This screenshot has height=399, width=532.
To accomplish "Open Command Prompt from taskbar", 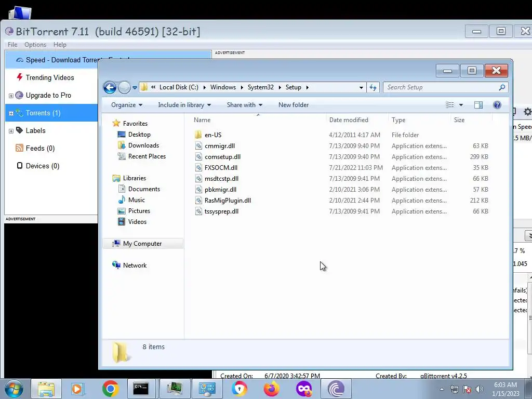I will pos(141,389).
